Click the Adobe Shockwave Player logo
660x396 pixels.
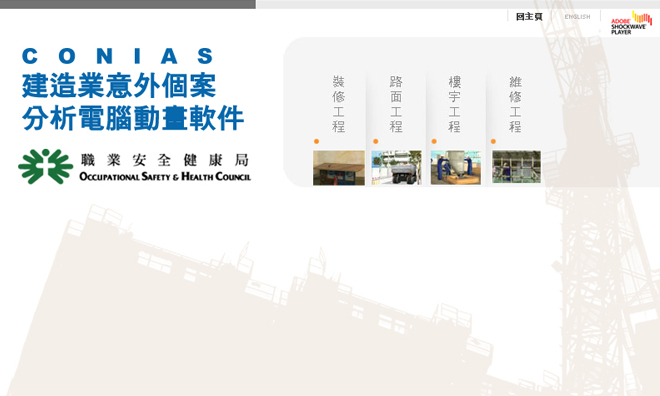click(x=631, y=23)
